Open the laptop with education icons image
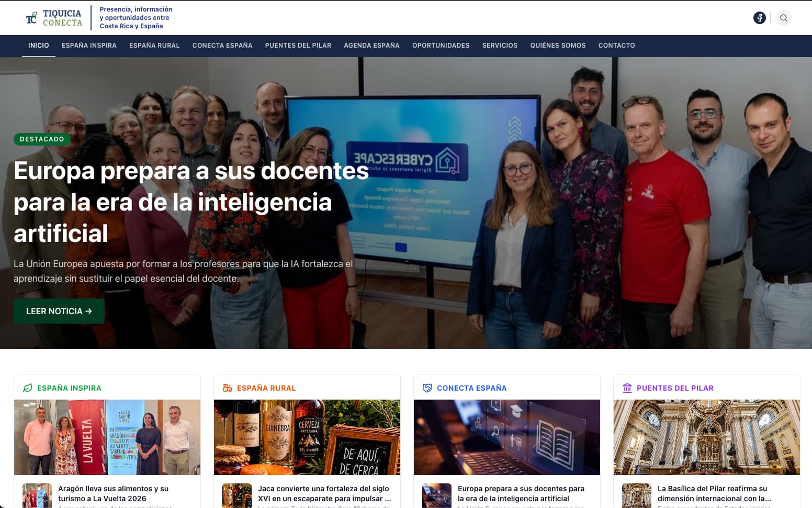The height and width of the screenshot is (508, 812). click(507, 437)
